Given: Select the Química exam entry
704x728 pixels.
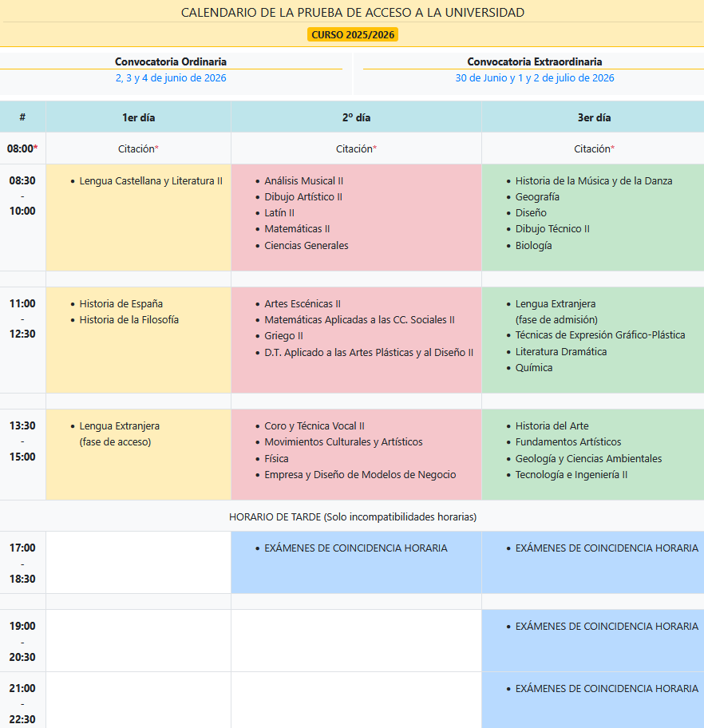Looking at the screenshot, I should [533, 368].
